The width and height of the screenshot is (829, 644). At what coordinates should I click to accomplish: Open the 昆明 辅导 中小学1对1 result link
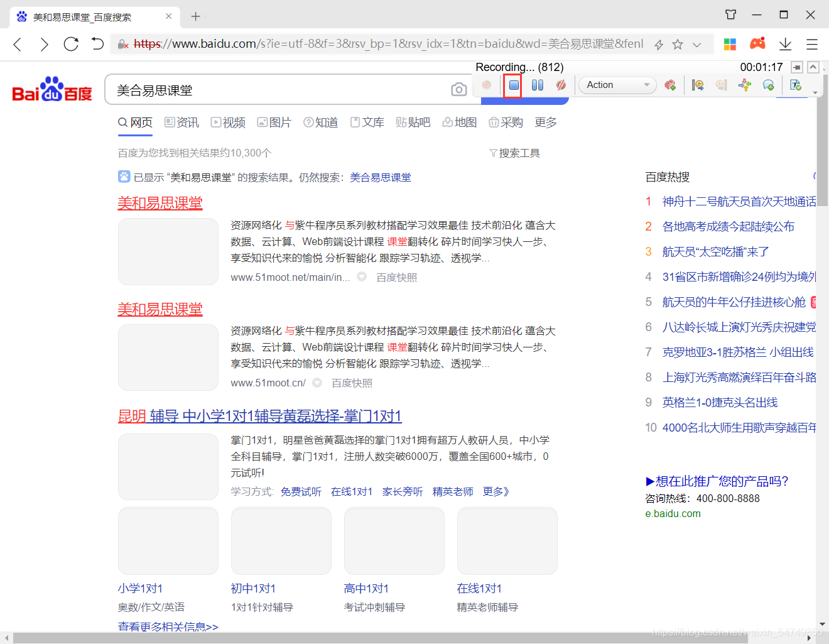259,416
